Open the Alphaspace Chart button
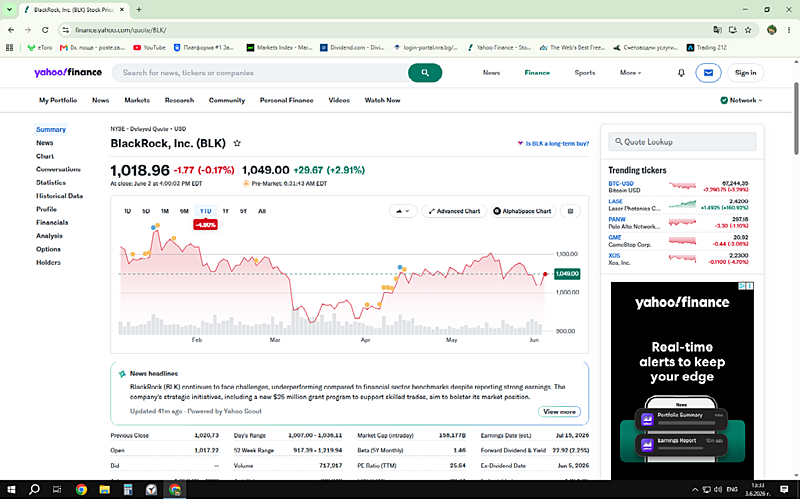The height and width of the screenshot is (500, 800). 522,211
